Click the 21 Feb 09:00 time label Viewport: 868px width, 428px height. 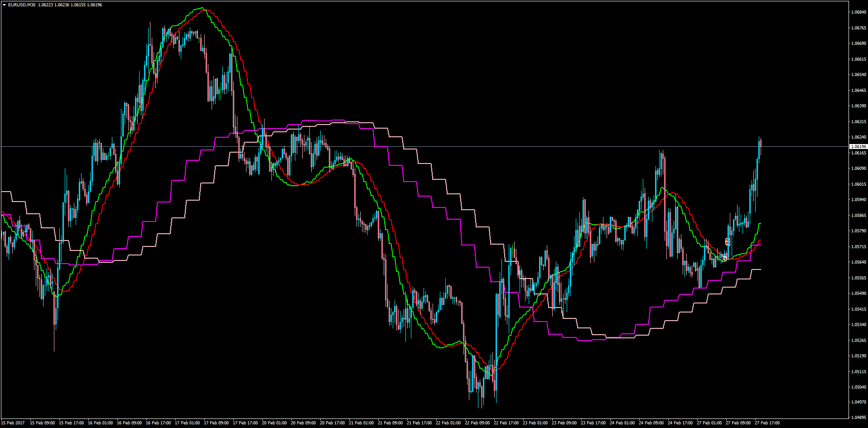390,423
